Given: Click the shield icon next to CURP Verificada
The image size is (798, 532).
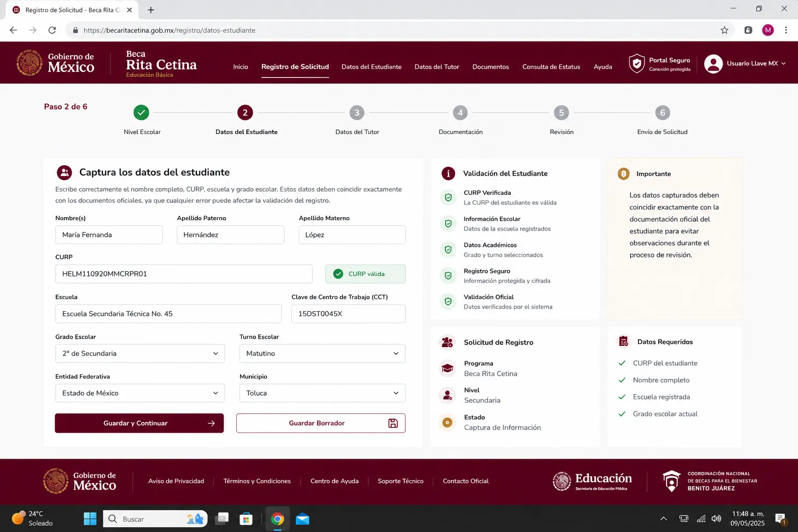Looking at the screenshot, I should tap(448, 197).
